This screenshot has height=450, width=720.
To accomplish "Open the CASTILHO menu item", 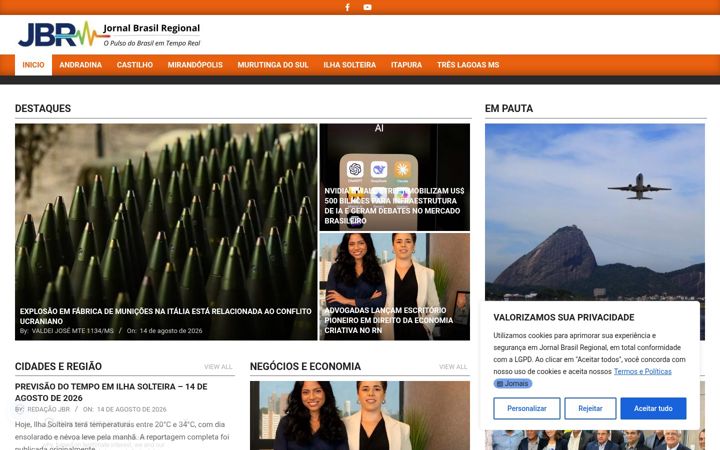I will 135,65.
